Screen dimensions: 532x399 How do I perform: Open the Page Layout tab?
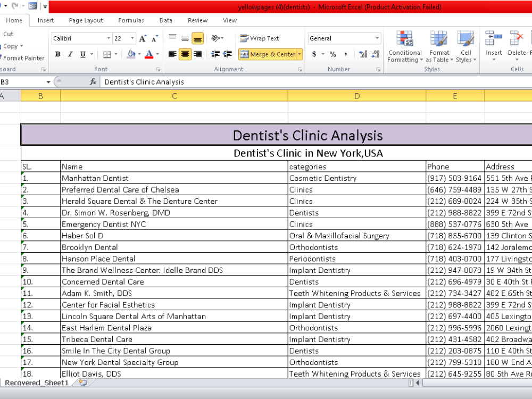[x=86, y=20]
